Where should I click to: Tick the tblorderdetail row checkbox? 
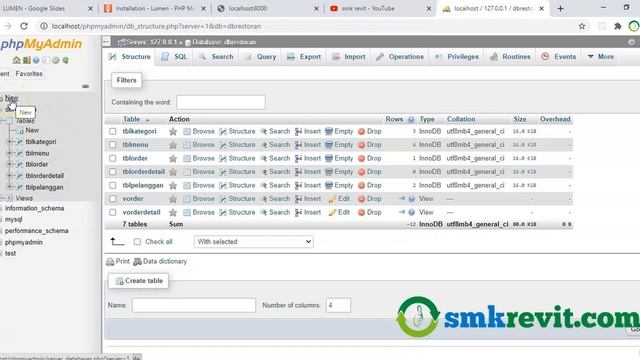[x=113, y=172]
